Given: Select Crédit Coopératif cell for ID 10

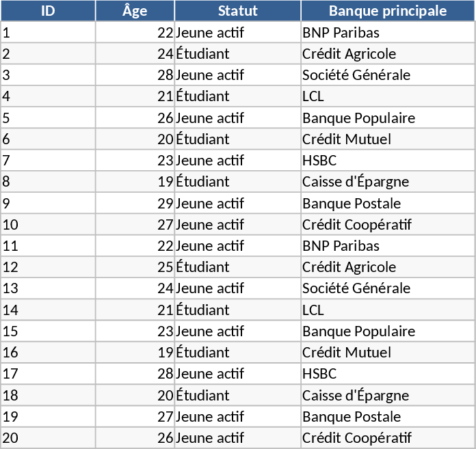Looking at the screenshot, I should click(387, 225).
